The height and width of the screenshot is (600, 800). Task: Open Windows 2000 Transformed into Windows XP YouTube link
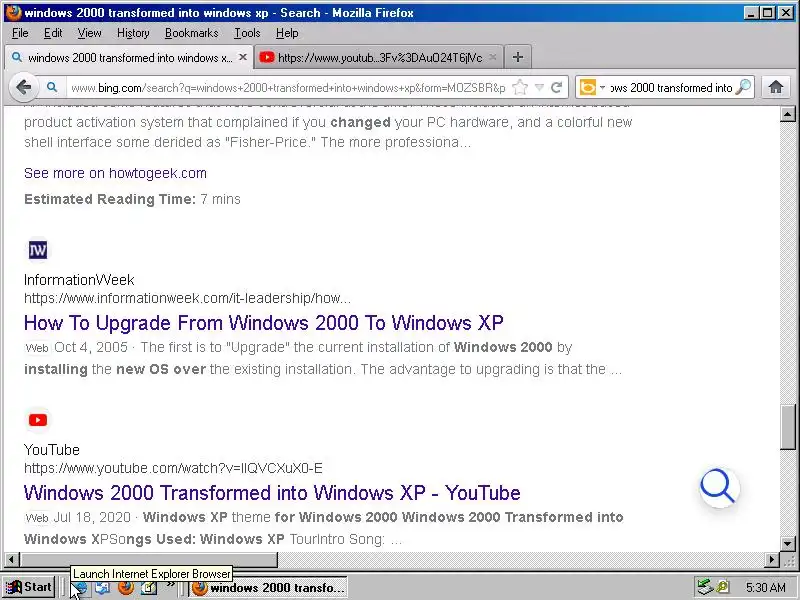(272, 492)
